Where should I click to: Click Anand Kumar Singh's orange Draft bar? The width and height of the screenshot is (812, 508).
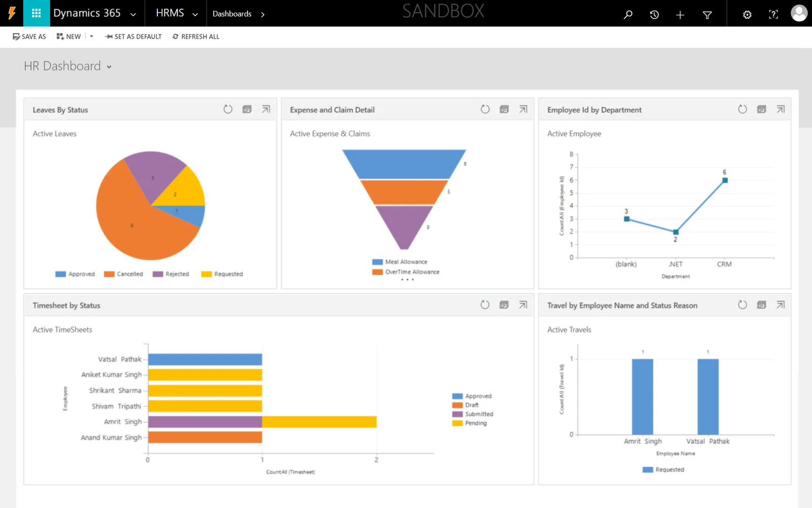(205, 437)
